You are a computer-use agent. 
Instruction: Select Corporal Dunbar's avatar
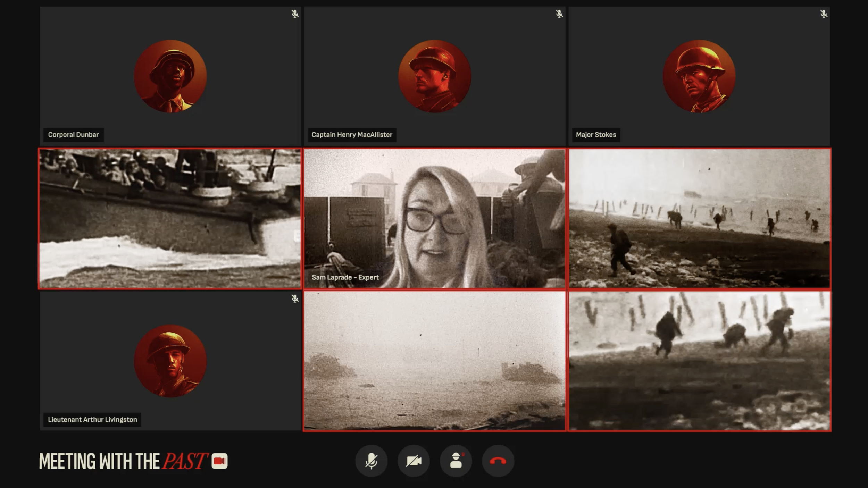[170, 76]
